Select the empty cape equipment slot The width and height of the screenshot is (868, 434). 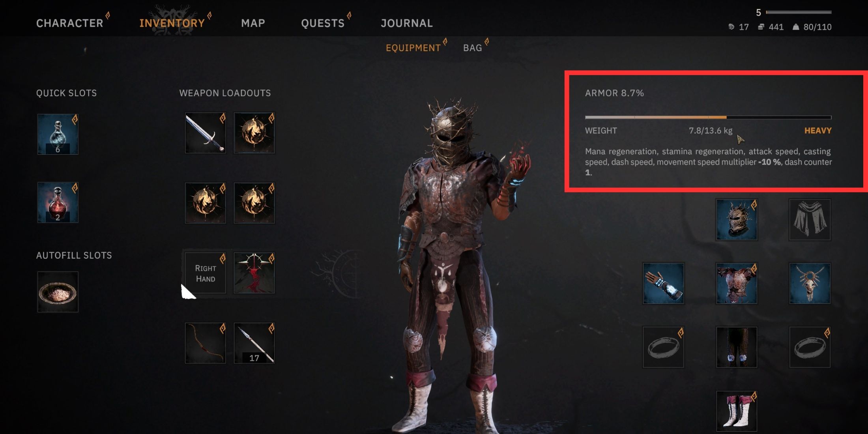(x=810, y=219)
